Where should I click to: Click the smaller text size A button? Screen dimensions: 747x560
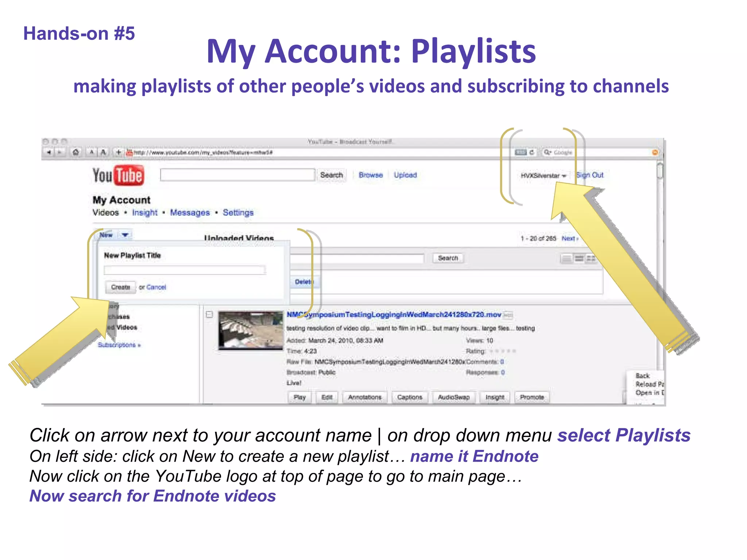(92, 152)
